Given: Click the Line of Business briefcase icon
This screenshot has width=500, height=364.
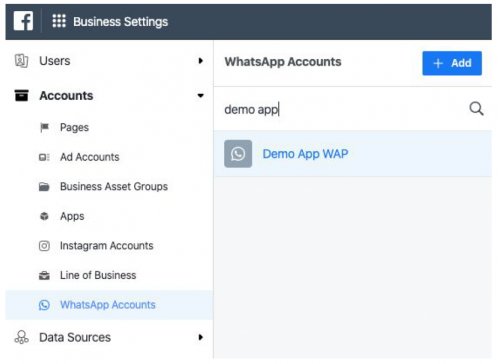Looking at the screenshot, I should click(44, 276).
